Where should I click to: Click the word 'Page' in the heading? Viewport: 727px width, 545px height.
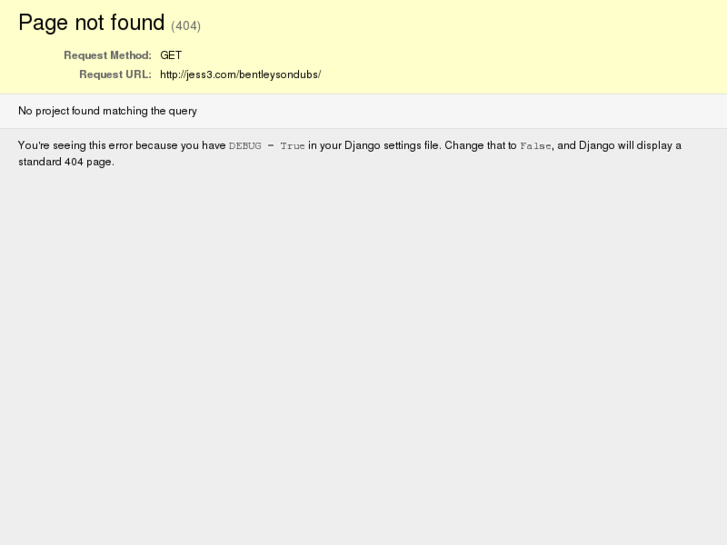[43, 23]
